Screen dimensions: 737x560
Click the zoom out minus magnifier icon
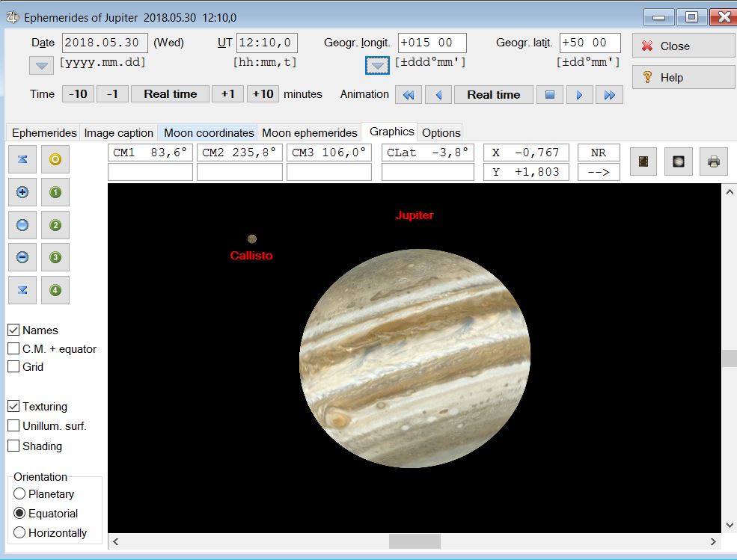[22, 257]
